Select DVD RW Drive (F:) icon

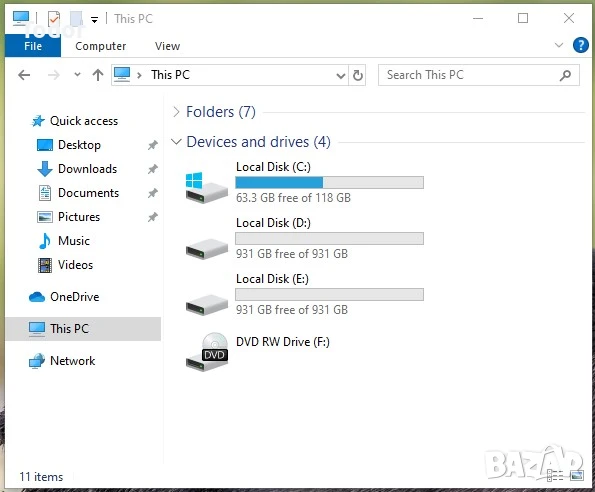click(207, 352)
